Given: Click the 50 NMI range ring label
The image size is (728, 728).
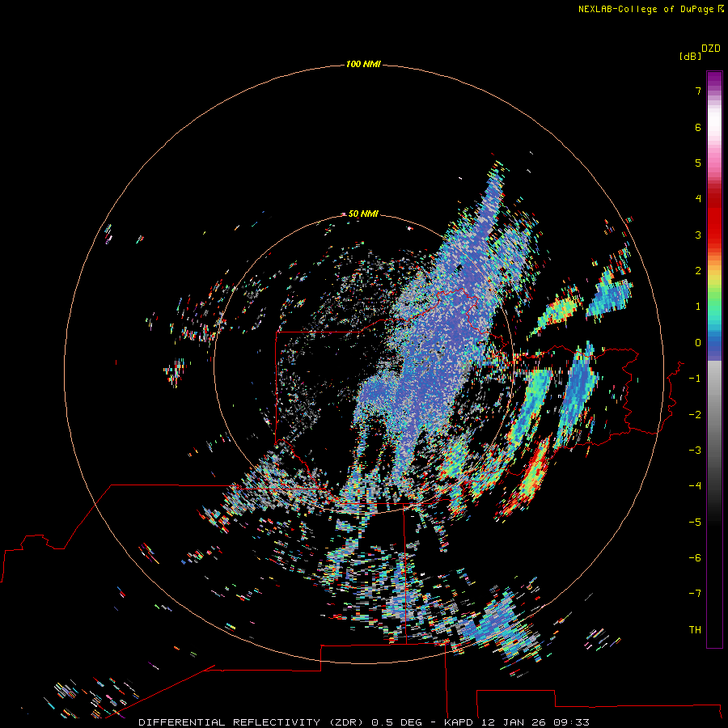Looking at the screenshot, I should click(363, 214).
